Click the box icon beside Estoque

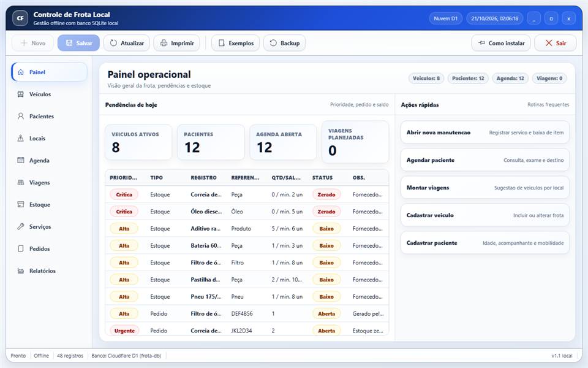[x=21, y=204]
